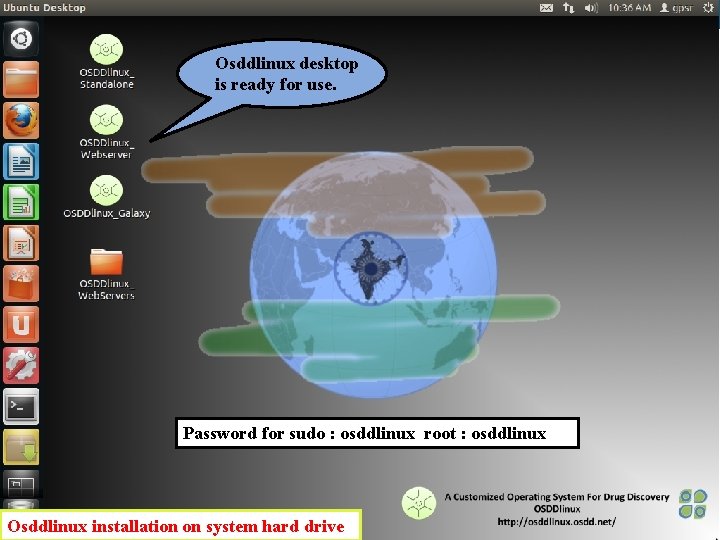Open OSDDlinux_Standalone desktop icon
This screenshot has height=540, width=720.
tap(106, 49)
